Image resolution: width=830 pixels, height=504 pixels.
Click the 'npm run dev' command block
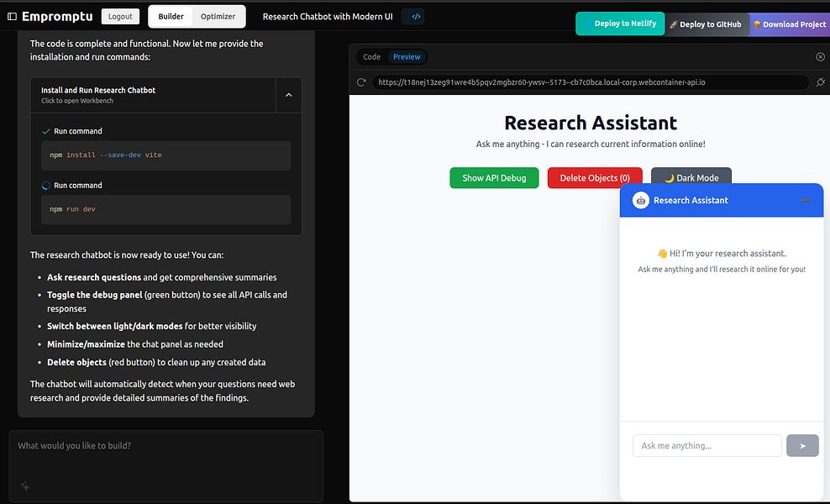[165, 209]
